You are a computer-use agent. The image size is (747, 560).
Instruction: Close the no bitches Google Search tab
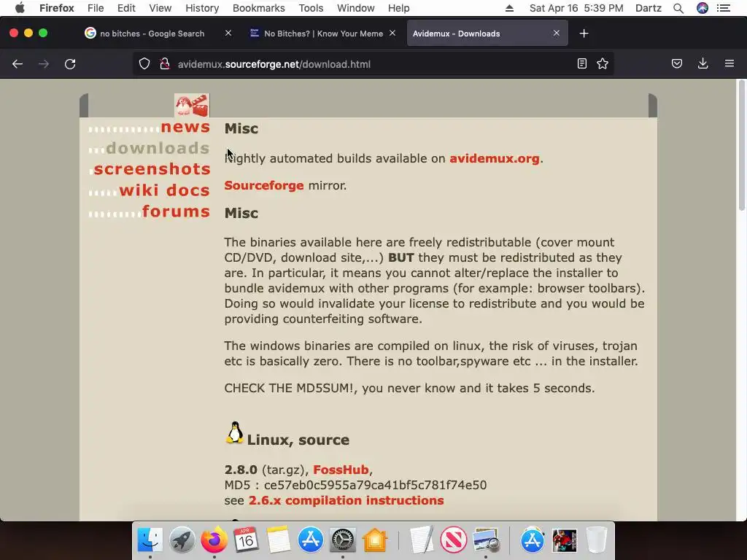tap(228, 34)
